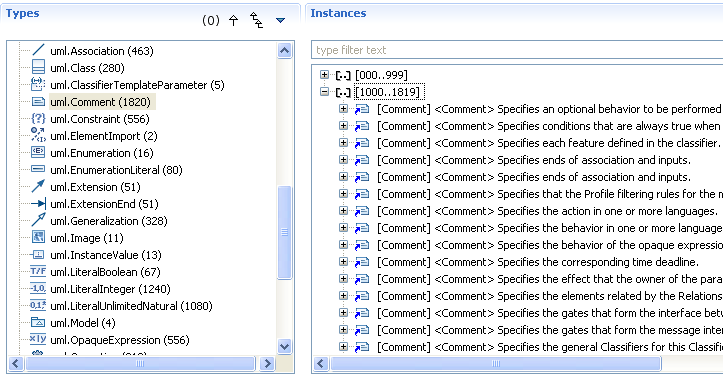
Task: Expand comment 'Specifies an optional behavior'
Action: tap(343, 109)
